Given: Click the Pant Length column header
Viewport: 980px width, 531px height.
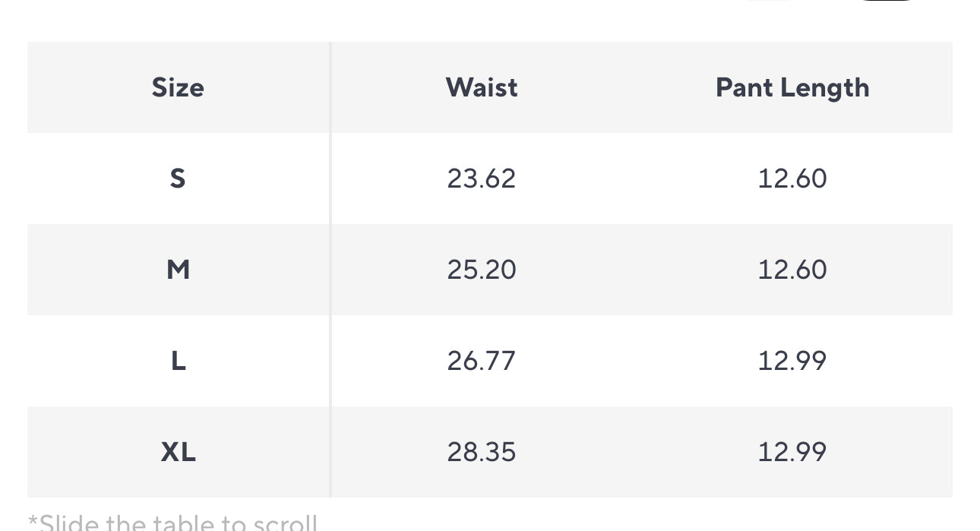Looking at the screenshot, I should [792, 88].
